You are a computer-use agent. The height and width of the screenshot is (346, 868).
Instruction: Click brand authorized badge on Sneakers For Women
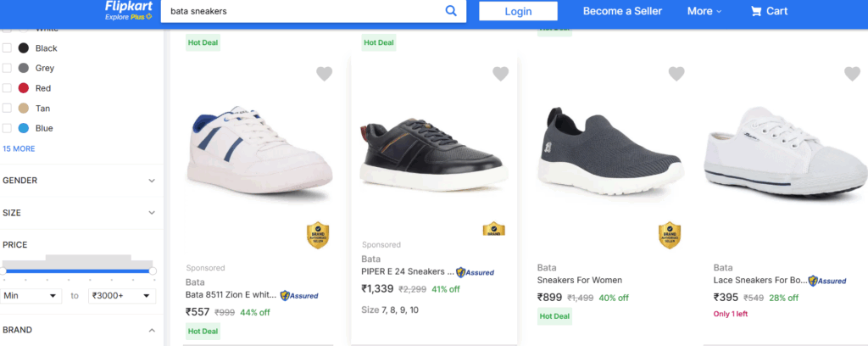pos(670,236)
